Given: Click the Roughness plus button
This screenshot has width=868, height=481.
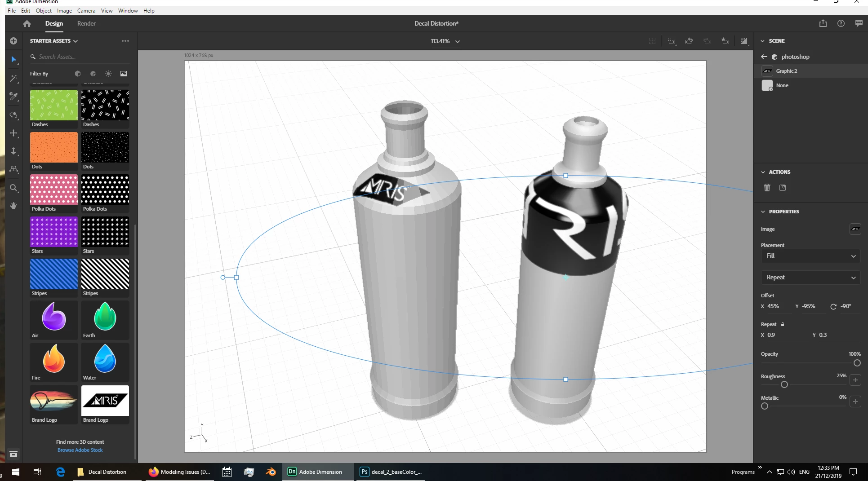Looking at the screenshot, I should (x=855, y=380).
